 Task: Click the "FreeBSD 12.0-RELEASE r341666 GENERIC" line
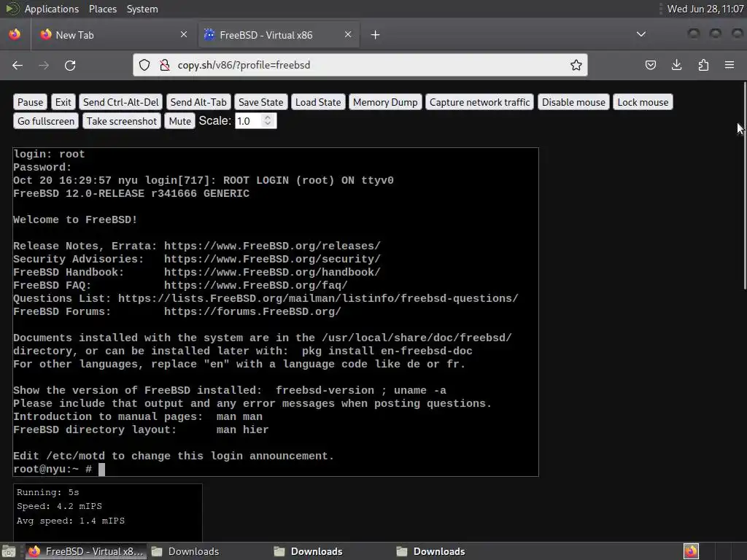(x=131, y=194)
